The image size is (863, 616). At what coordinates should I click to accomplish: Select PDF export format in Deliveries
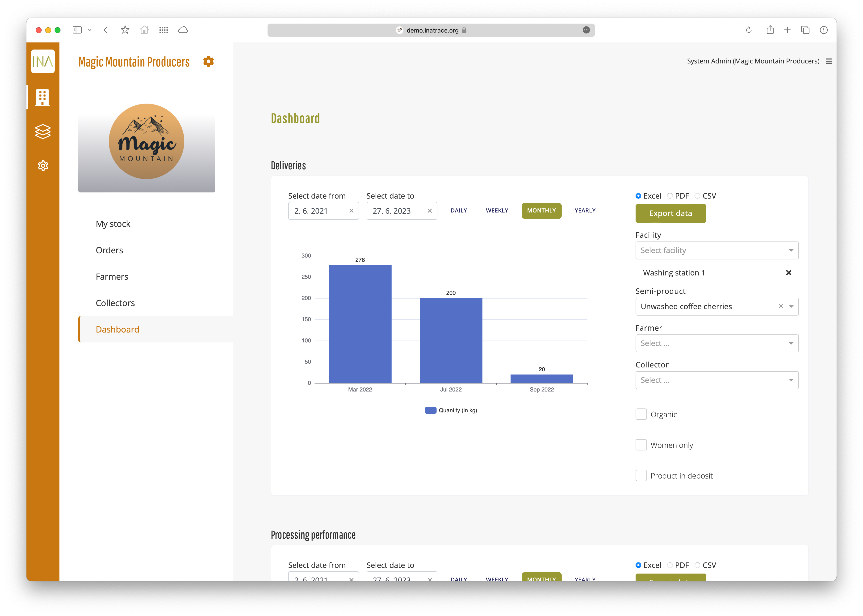(x=670, y=196)
